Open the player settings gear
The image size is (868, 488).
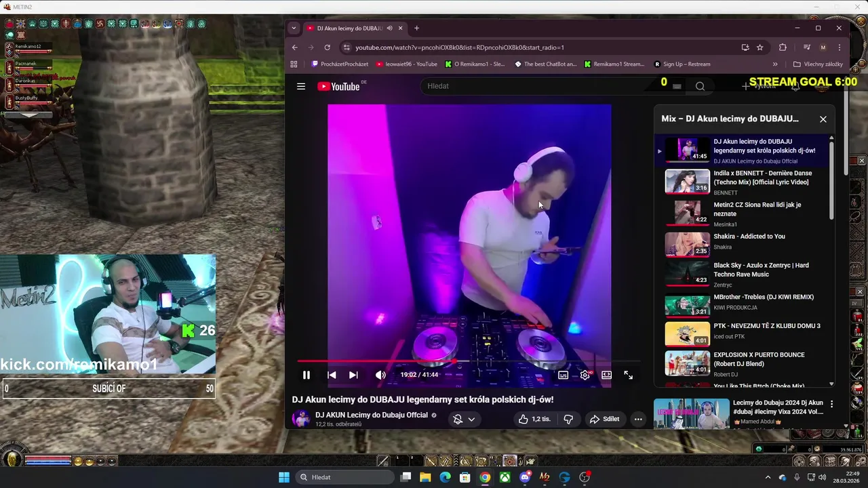(x=585, y=375)
